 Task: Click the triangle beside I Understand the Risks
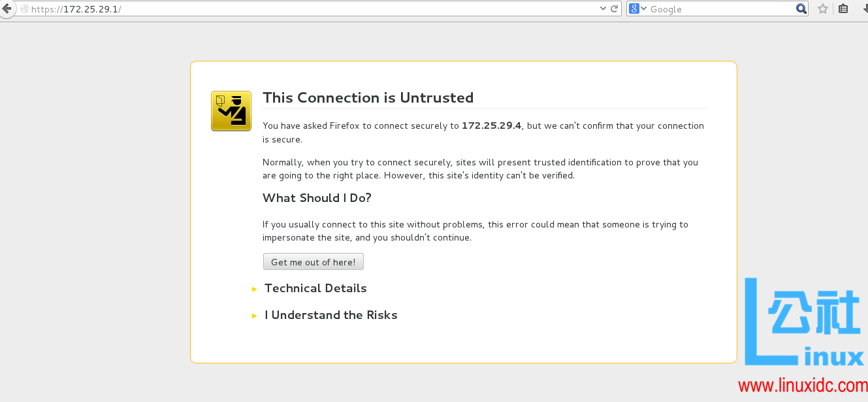tap(255, 316)
